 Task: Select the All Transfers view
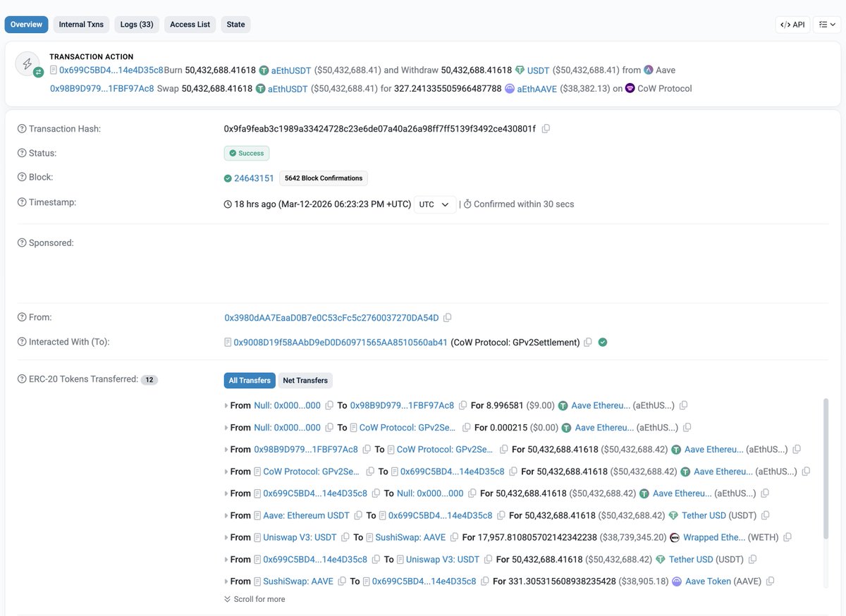click(250, 380)
